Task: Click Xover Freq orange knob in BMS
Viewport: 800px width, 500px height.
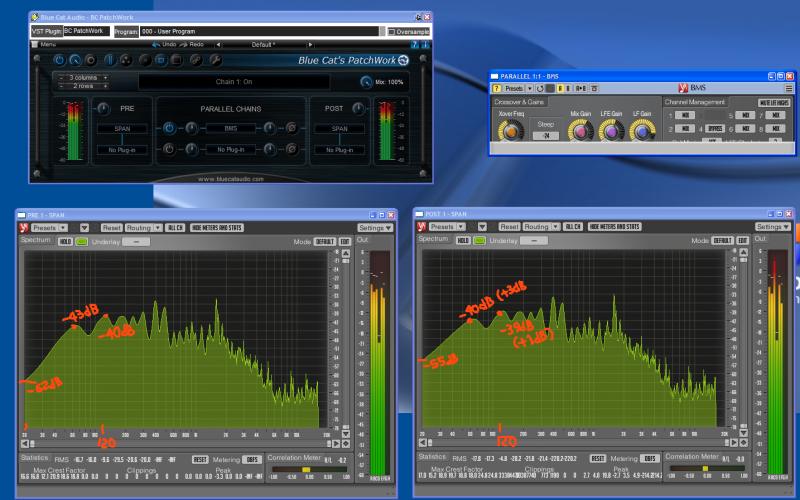Action: tap(511, 131)
